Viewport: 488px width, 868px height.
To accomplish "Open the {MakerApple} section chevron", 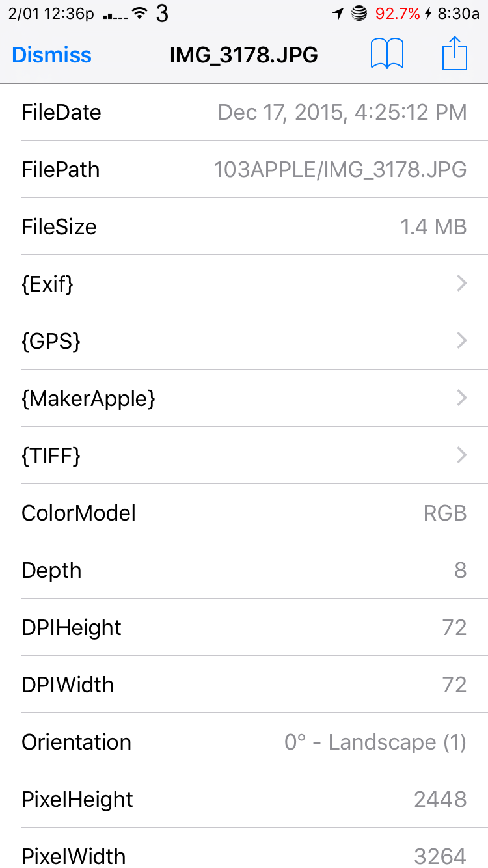I will point(461,398).
